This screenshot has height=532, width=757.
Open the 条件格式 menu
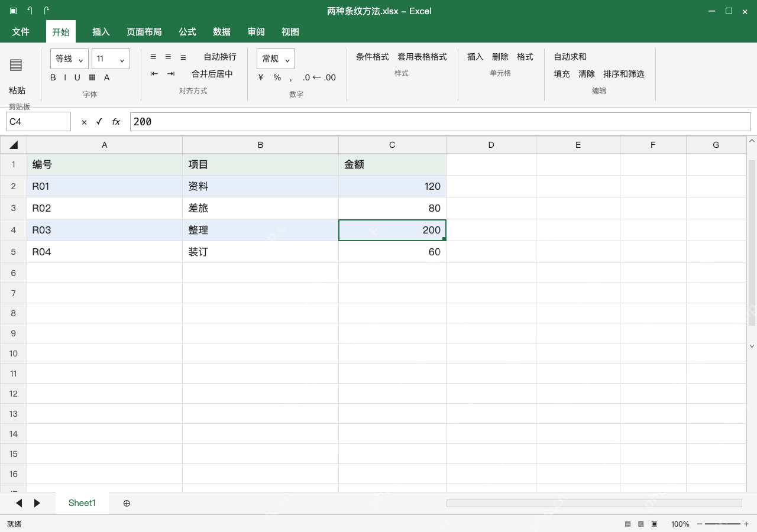pyautogui.click(x=373, y=57)
